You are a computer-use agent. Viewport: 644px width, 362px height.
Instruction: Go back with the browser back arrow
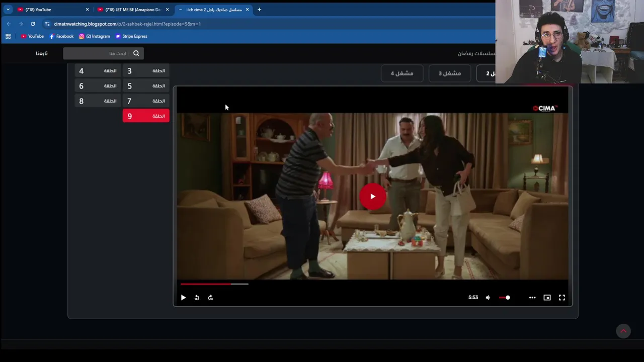pyautogui.click(x=9, y=24)
